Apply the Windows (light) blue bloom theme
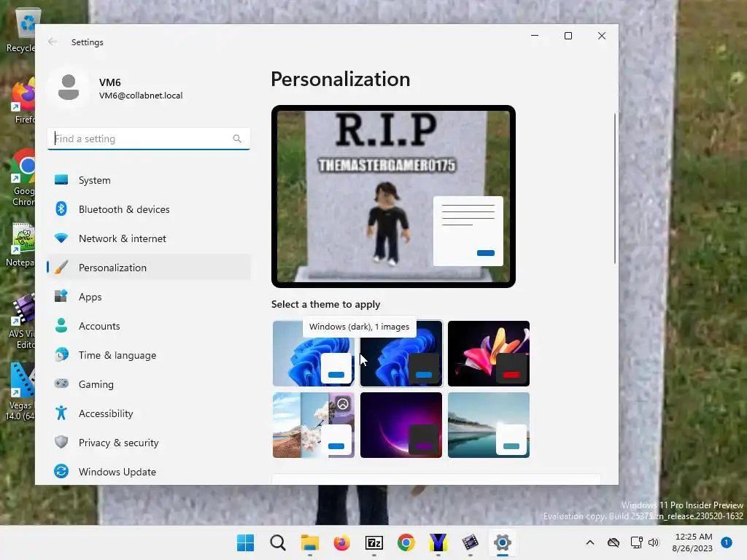The image size is (747, 560). point(313,354)
